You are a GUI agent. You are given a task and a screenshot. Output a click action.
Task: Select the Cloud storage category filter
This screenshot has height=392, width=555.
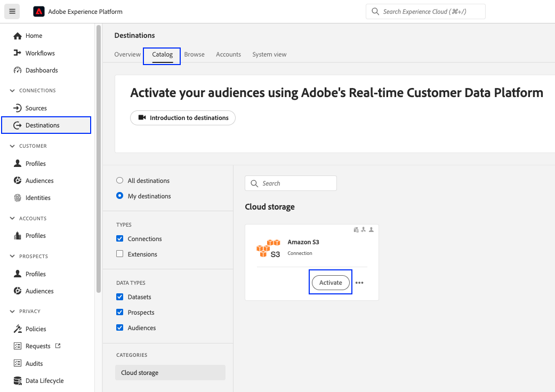pyautogui.click(x=170, y=372)
